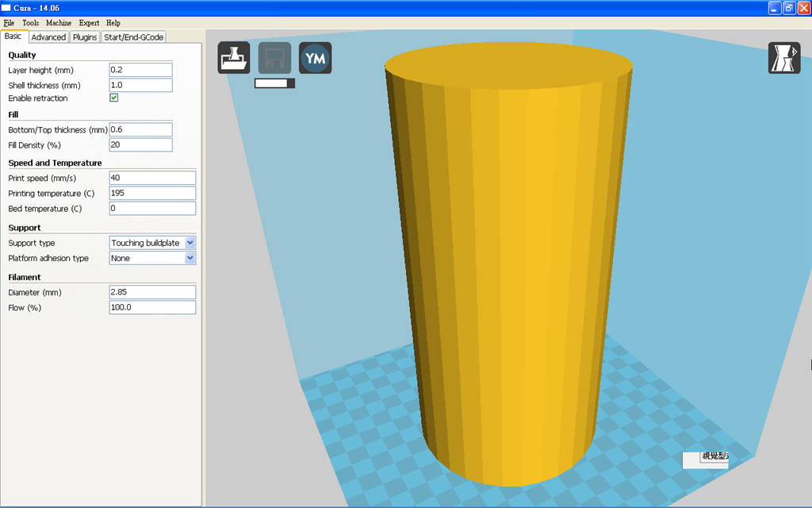Click the Load model icon
812x508 pixels.
click(x=234, y=58)
